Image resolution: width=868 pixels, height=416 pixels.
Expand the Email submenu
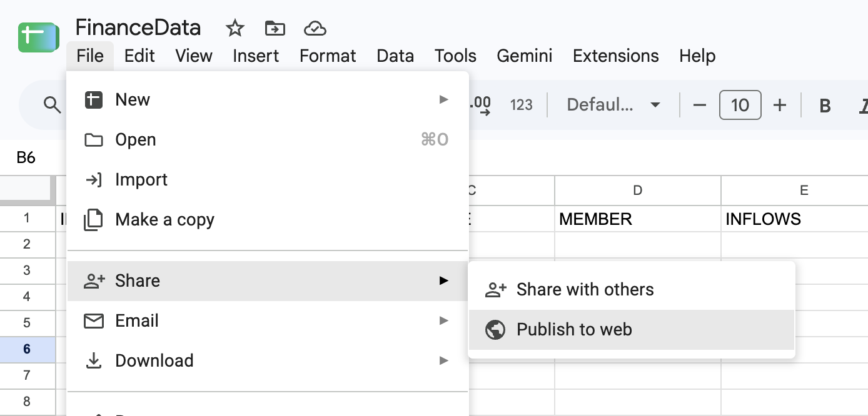click(268, 321)
